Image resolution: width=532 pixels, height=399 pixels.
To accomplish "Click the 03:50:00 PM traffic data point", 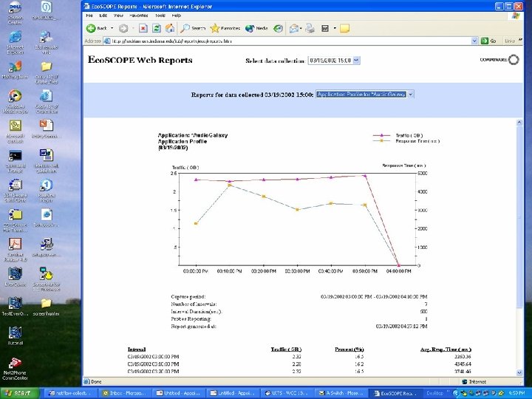I will [x=365, y=176].
